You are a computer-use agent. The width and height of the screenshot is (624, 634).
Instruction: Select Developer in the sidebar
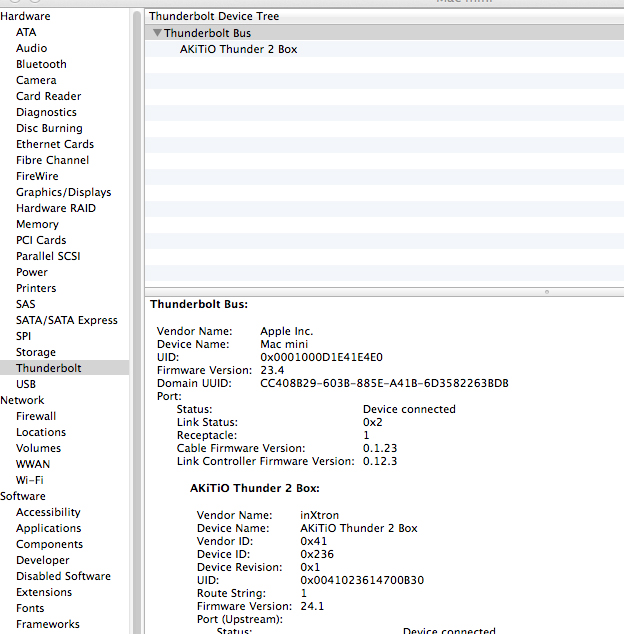click(42, 560)
